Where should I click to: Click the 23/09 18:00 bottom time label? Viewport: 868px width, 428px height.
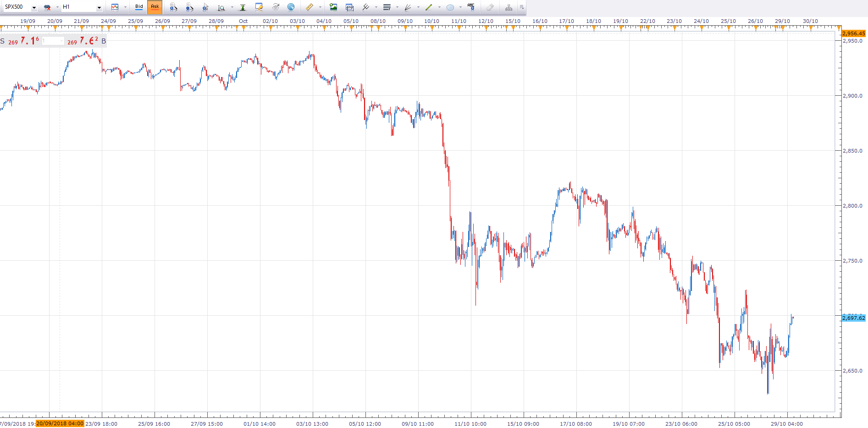[x=101, y=424]
